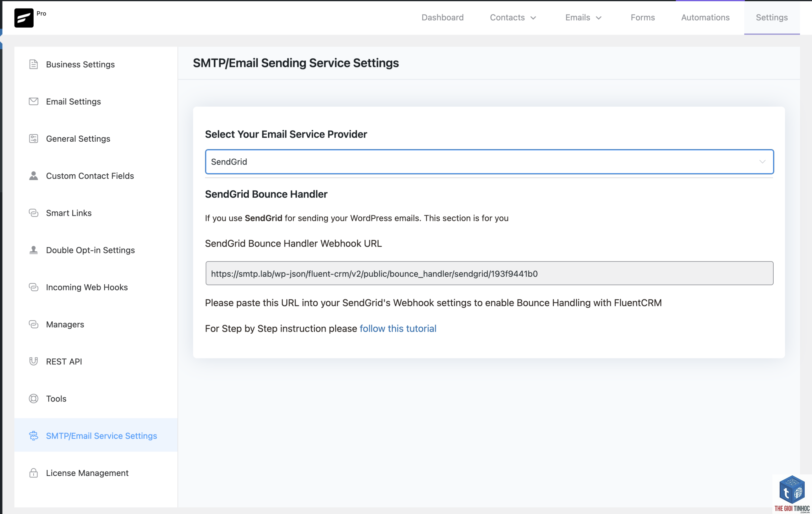
Task: Click the SendGrid Bounce Handler heading
Action: click(266, 194)
